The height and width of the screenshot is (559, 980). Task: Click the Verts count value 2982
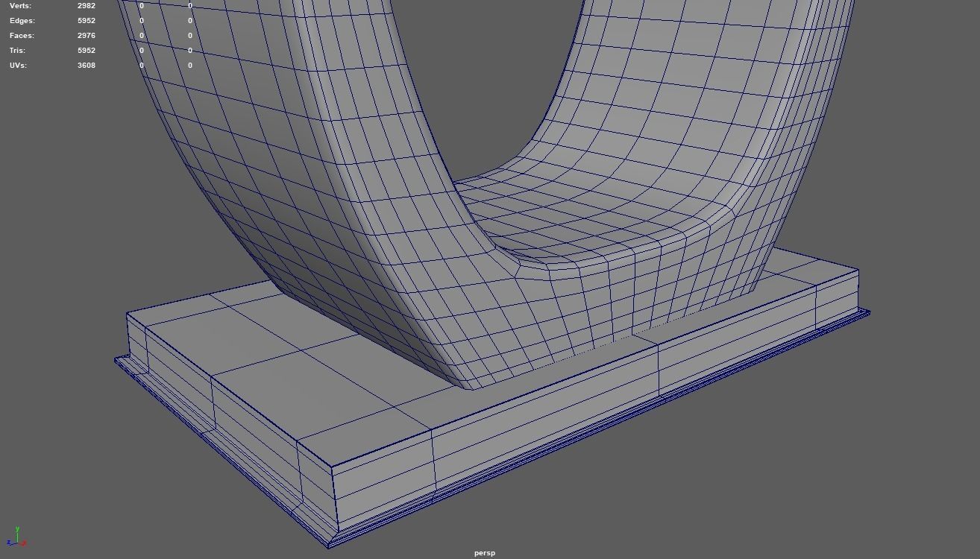(87, 6)
